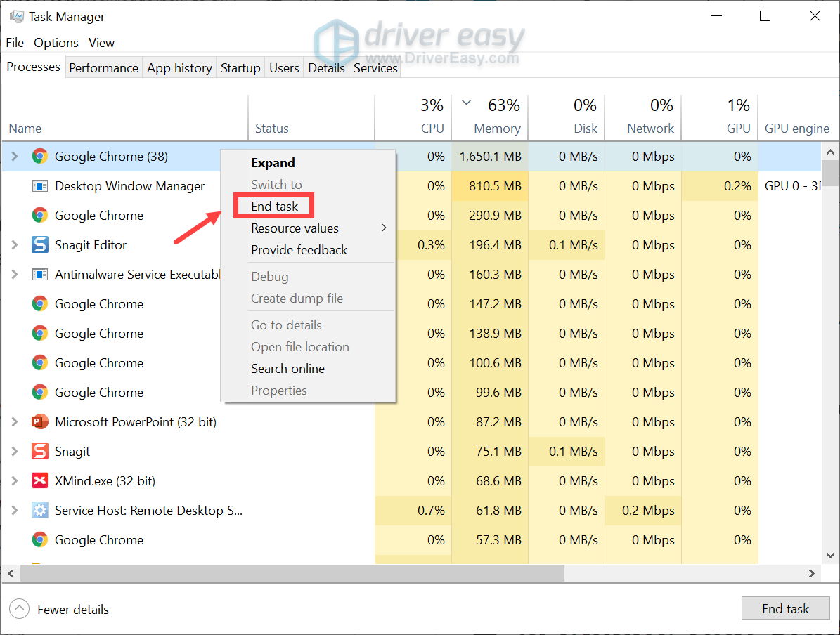
Task: Switch to the App history tab
Action: tap(179, 68)
